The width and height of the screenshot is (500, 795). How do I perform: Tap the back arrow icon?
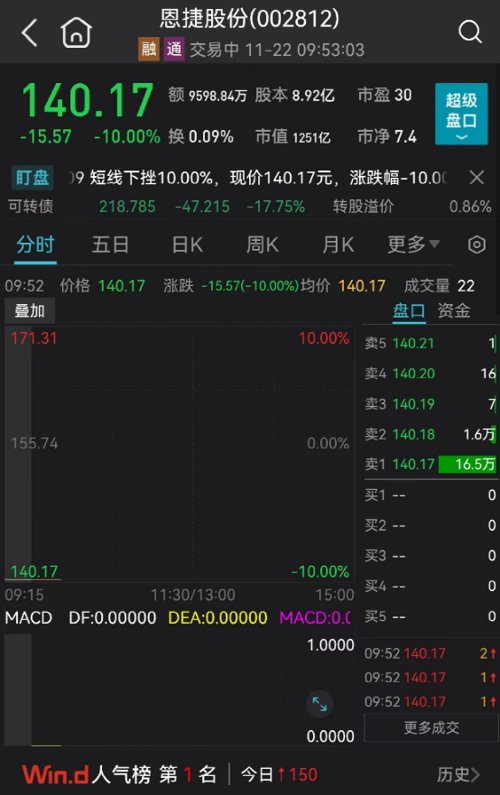(29, 33)
